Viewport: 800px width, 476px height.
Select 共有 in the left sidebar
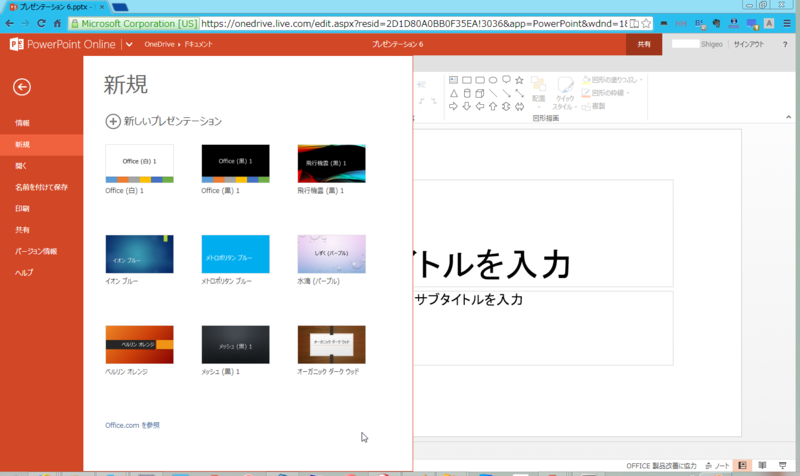coord(41,230)
